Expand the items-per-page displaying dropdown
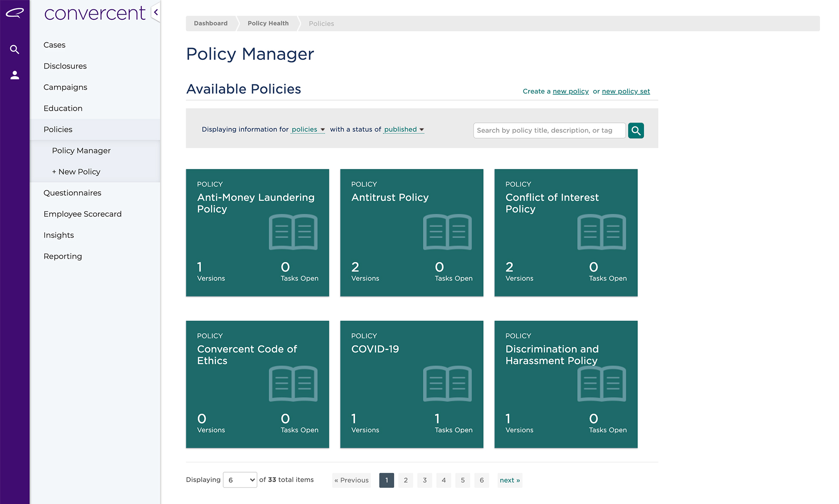This screenshot has height=504, width=839. pos(240,480)
